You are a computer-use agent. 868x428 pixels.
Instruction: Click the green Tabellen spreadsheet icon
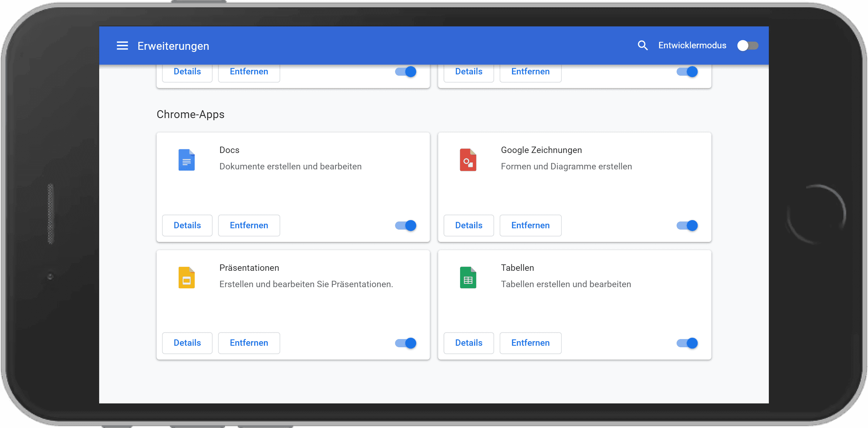click(468, 277)
